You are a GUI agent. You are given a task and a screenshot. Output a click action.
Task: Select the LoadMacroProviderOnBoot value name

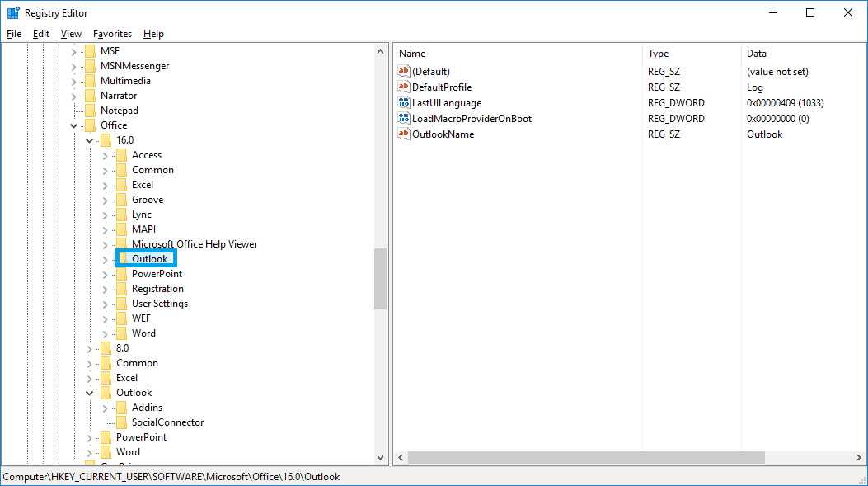coord(472,119)
